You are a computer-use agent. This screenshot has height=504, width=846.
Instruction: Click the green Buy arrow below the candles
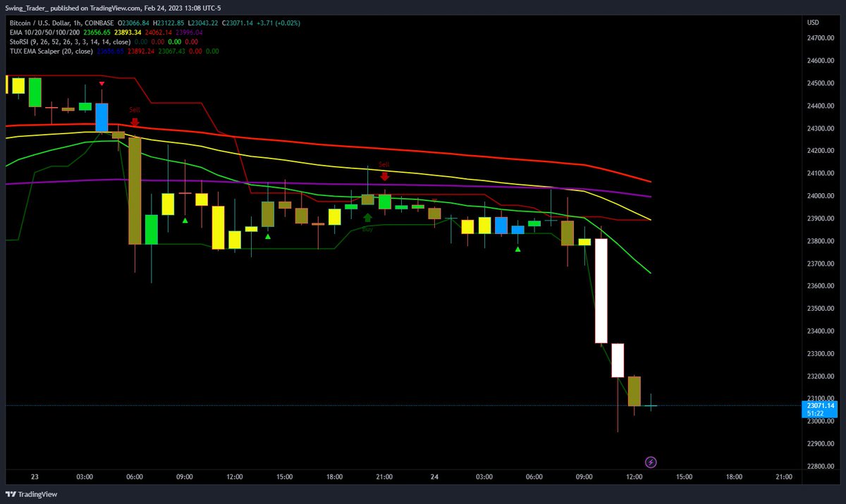(x=368, y=219)
